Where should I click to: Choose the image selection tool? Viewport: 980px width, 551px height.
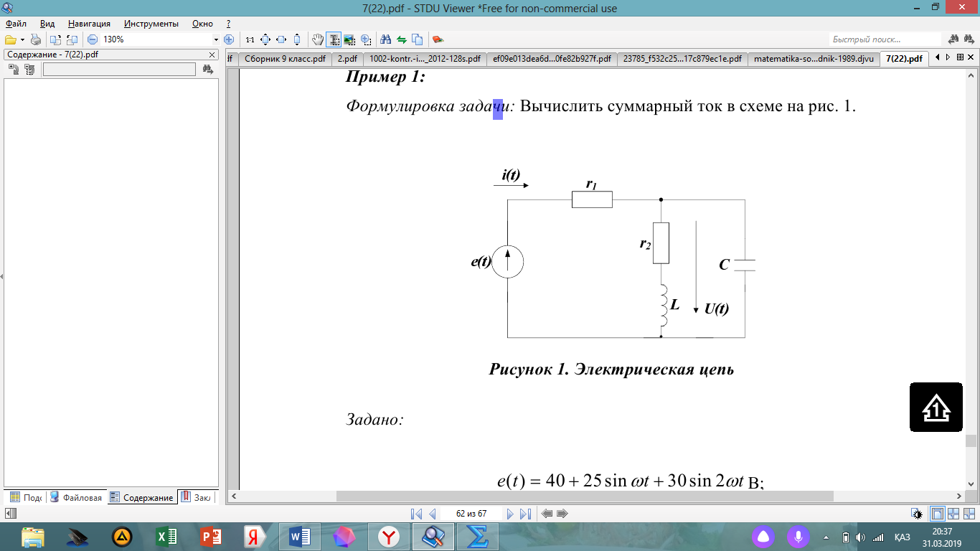(x=349, y=39)
